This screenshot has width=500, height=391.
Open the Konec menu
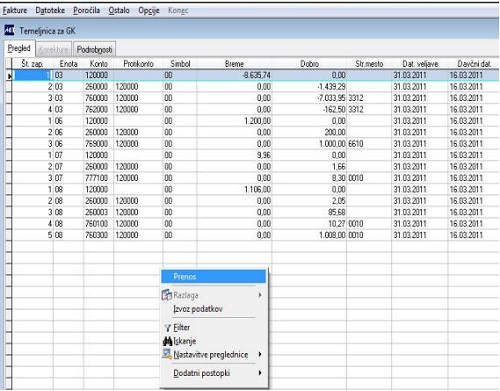(x=178, y=11)
